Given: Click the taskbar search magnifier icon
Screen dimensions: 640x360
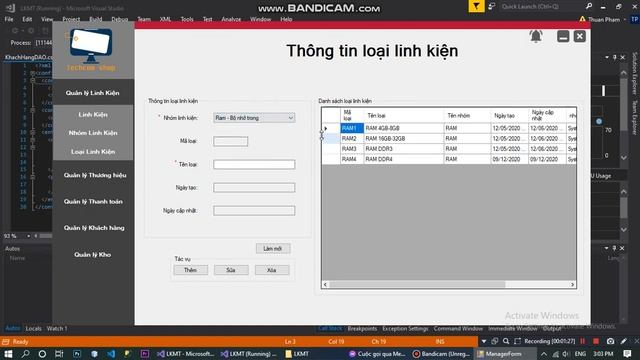Looking at the screenshot, I should coord(25,353).
